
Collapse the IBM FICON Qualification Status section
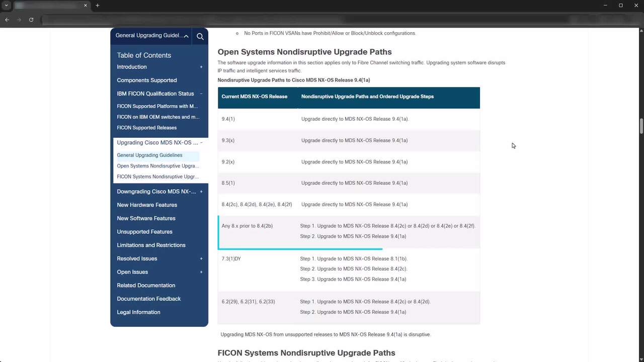[x=201, y=94]
